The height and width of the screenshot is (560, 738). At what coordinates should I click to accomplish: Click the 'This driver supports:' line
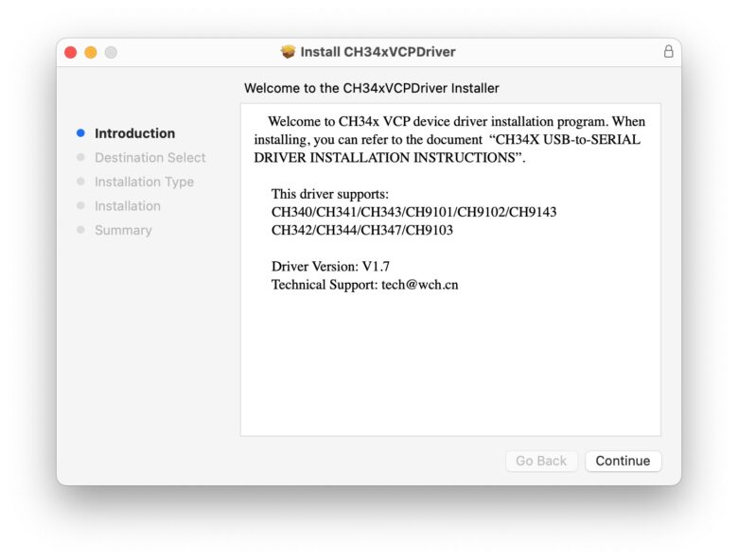click(330, 194)
